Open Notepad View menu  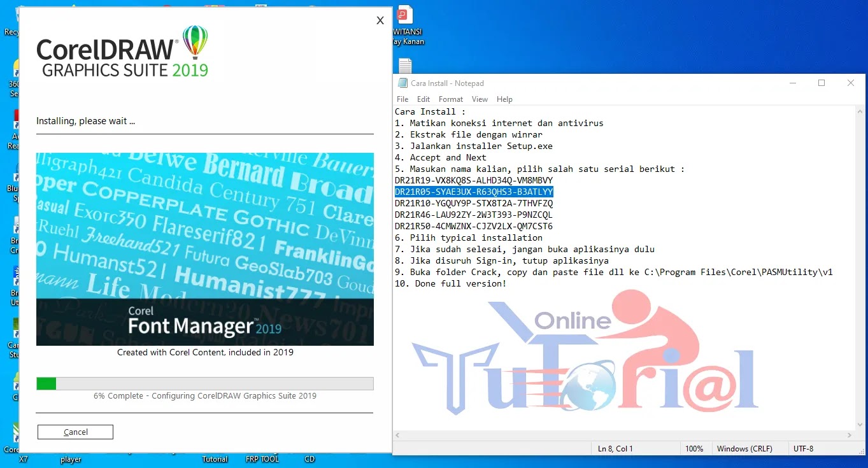tap(480, 99)
